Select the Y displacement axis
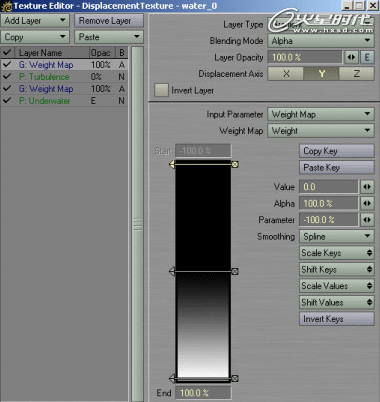Screen dimensions: 380x402 (x=321, y=74)
